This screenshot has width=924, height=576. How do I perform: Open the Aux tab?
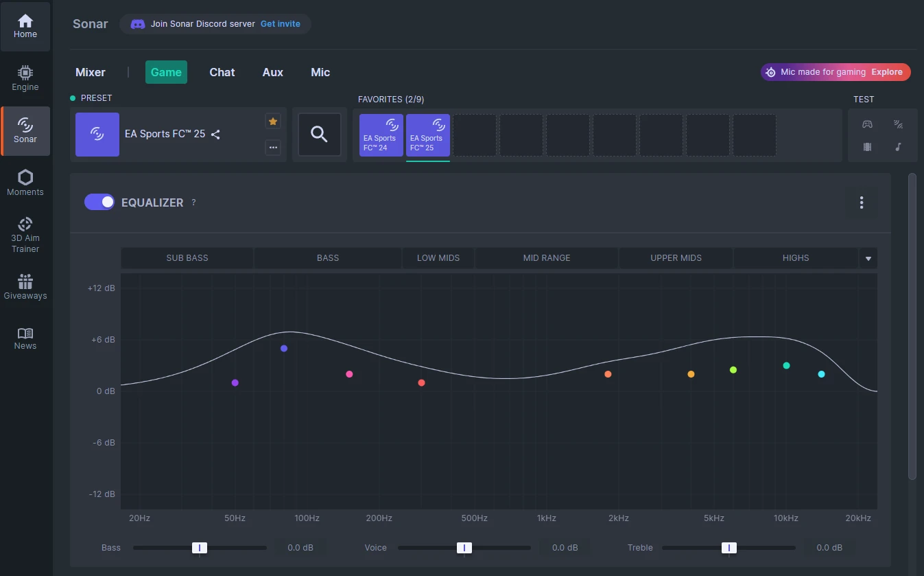pos(273,72)
